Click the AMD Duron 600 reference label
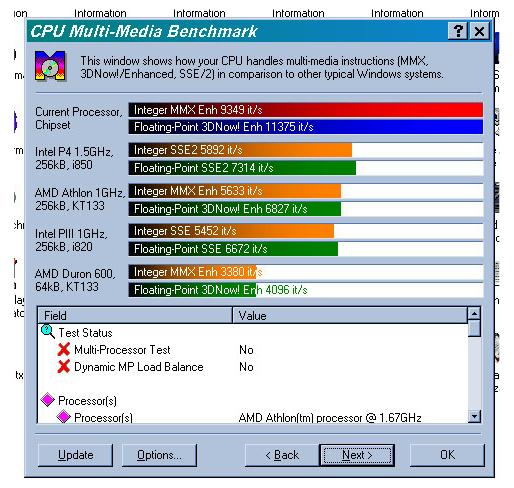This screenshot has width=514, height=488. (x=75, y=280)
